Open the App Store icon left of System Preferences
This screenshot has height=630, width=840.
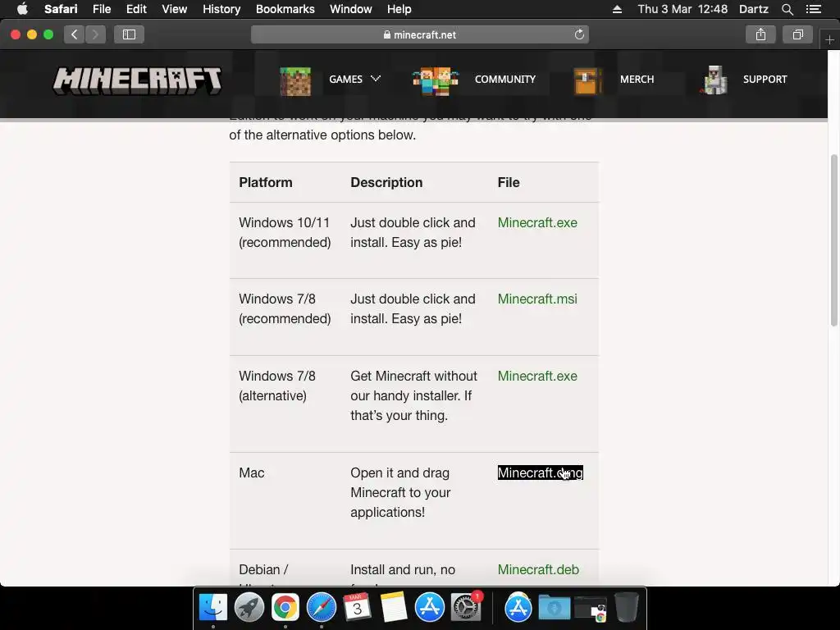(x=429, y=608)
